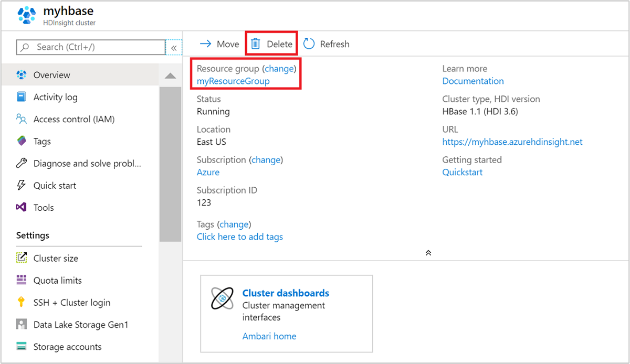Open the Tools Visual Studio icon
Screen dimensions: 630x364
[x=22, y=207]
